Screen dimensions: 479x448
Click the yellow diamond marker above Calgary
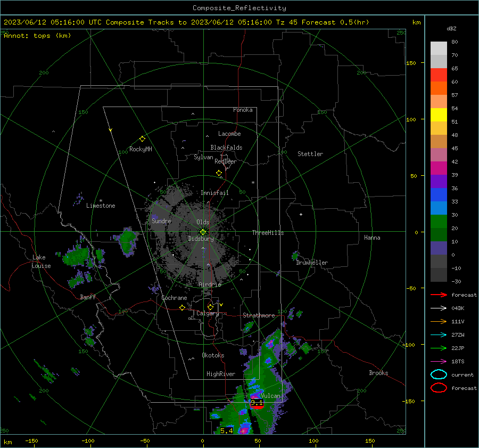[x=210, y=307]
